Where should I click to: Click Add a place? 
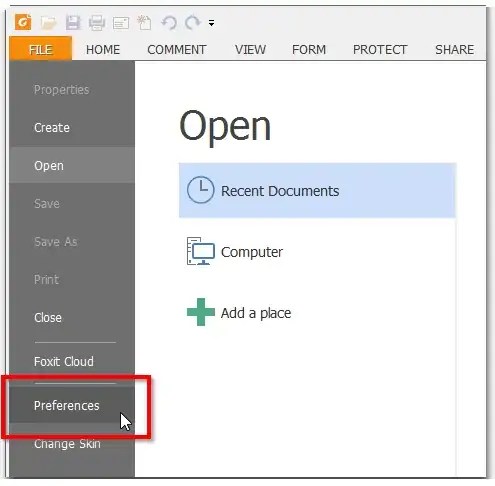(317, 313)
